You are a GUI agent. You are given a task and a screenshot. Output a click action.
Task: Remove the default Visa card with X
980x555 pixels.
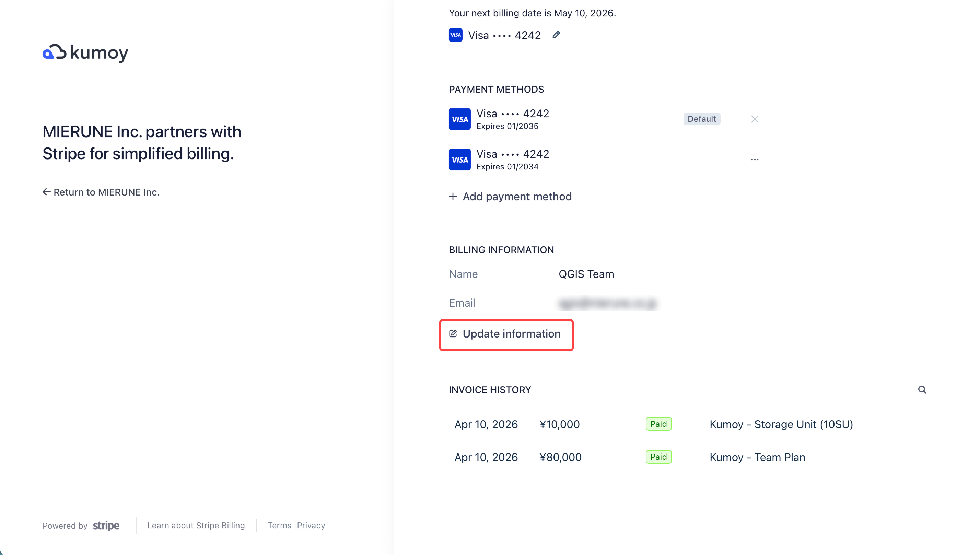coord(754,119)
